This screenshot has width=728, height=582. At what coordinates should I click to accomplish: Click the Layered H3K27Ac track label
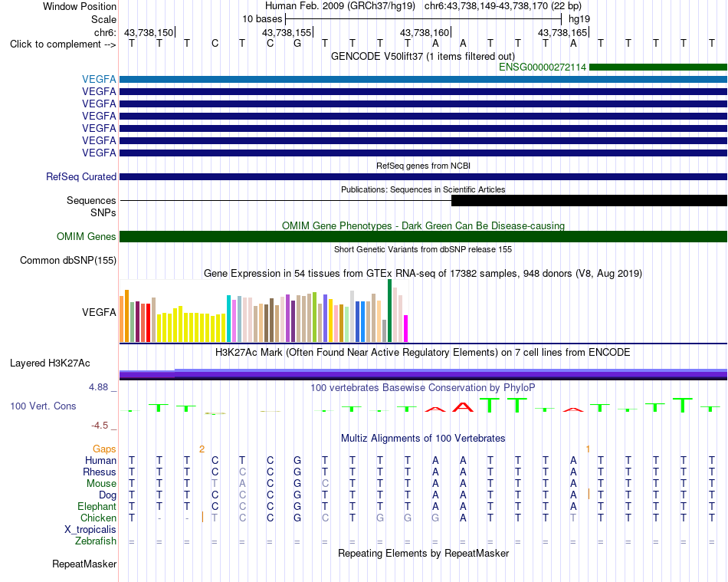[x=50, y=363]
